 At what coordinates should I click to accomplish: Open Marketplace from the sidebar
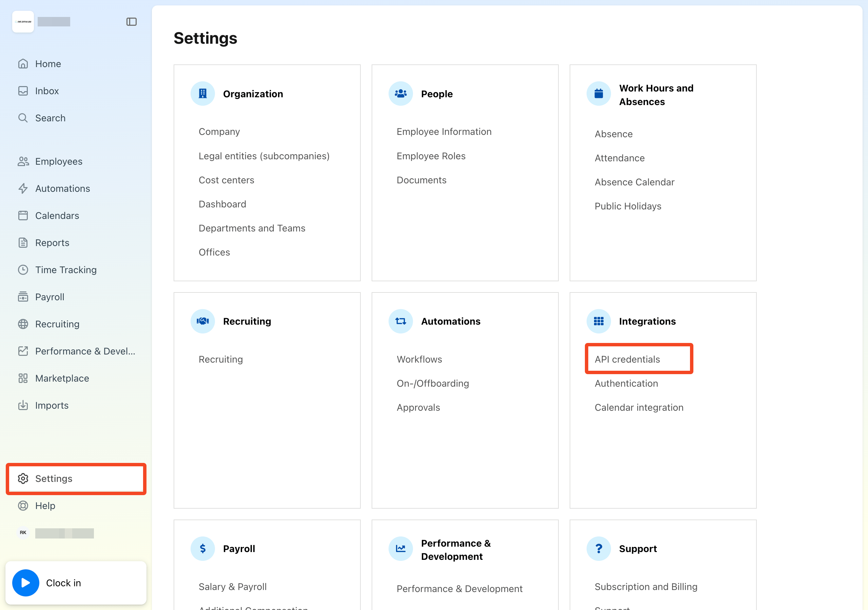[62, 378]
